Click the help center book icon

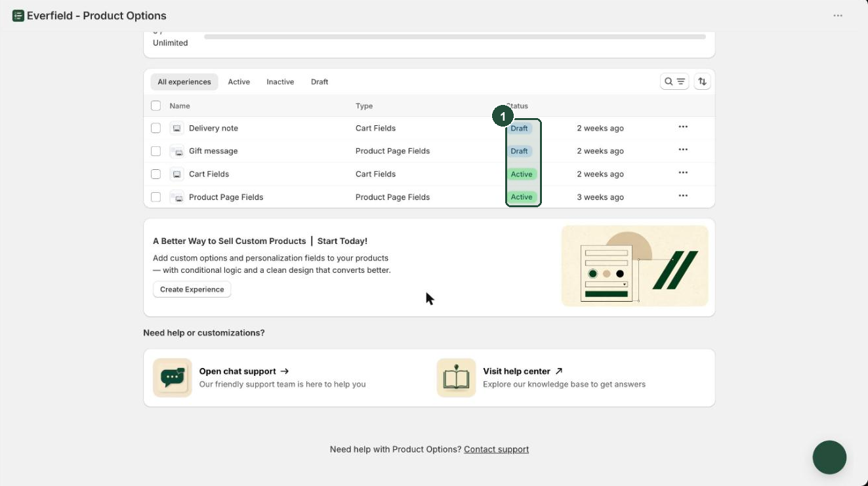click(x=456, y=378)
